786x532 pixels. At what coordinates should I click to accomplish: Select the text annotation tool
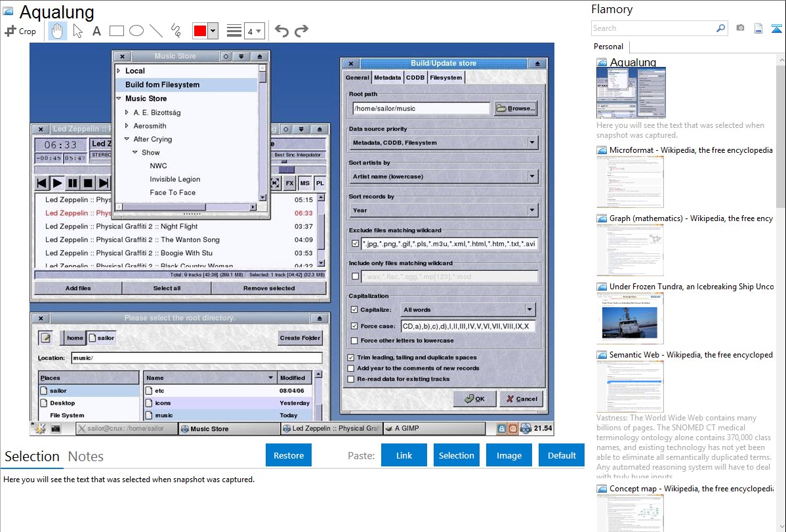[x=96, y=31]
